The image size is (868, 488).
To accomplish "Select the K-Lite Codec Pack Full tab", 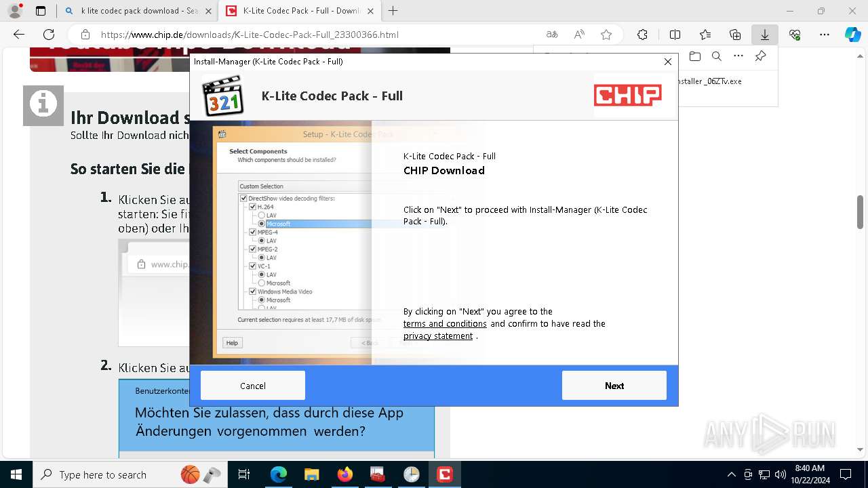I will [300, 11].
